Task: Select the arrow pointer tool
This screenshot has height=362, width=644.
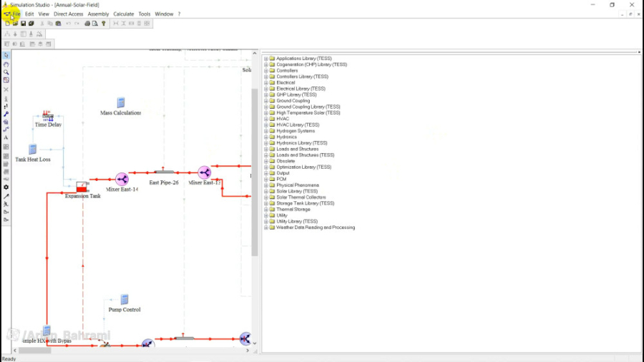Action: point(6,55)
